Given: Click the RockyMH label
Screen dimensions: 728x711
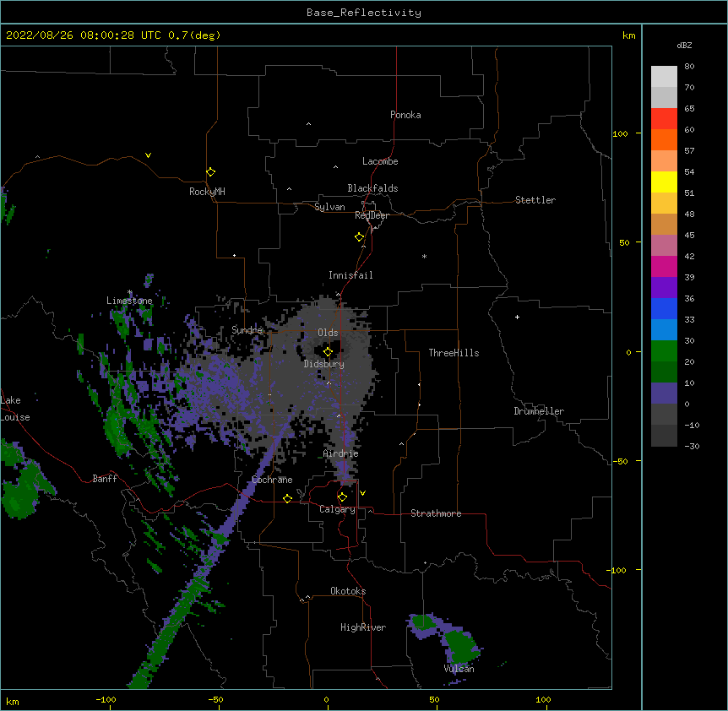Looking at the screenshot, I should [207, 192].
